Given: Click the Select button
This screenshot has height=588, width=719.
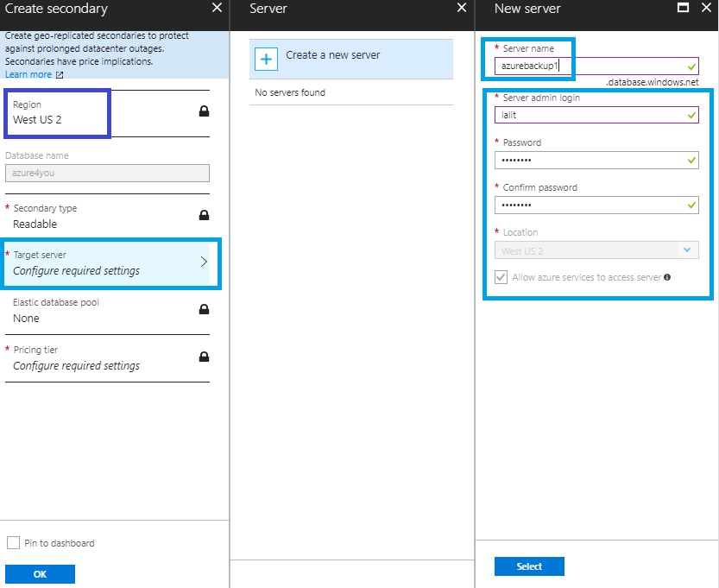Looking at the screenshot, I should 529,566.
